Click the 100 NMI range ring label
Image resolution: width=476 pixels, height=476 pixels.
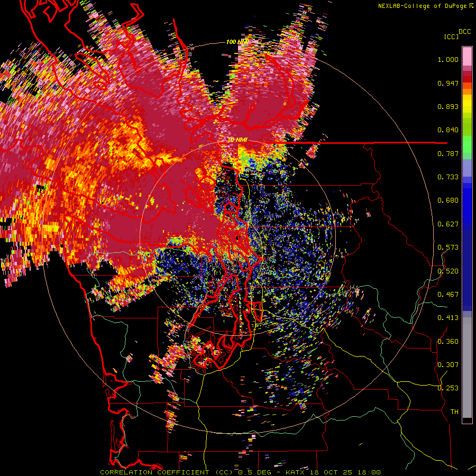pos(237,42)
